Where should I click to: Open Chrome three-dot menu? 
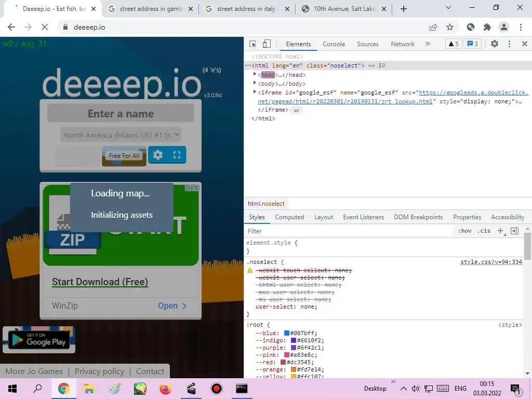click(x=521, y=27)
